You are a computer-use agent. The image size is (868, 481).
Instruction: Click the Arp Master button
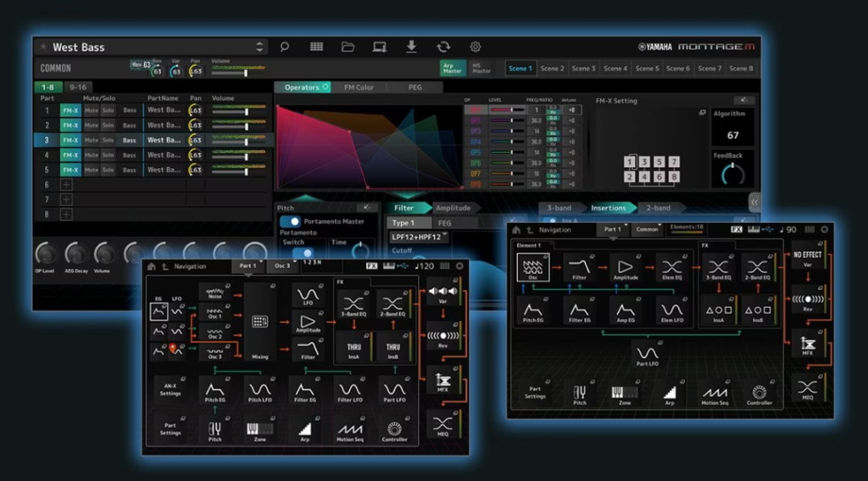pyautogui.click(x=452, y=69)
